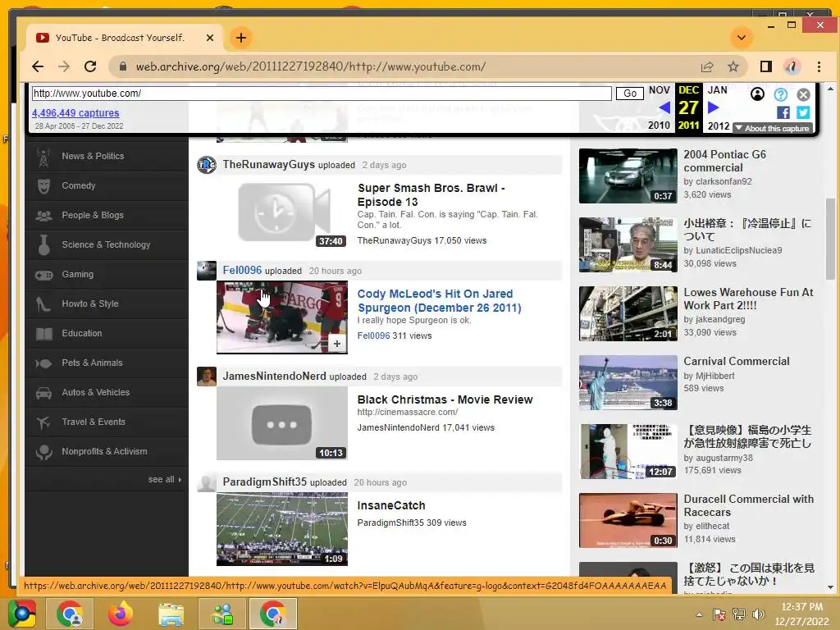Go back in browser history
The height and width of the screenshot is (630, 840).
(x=38, y=66)
